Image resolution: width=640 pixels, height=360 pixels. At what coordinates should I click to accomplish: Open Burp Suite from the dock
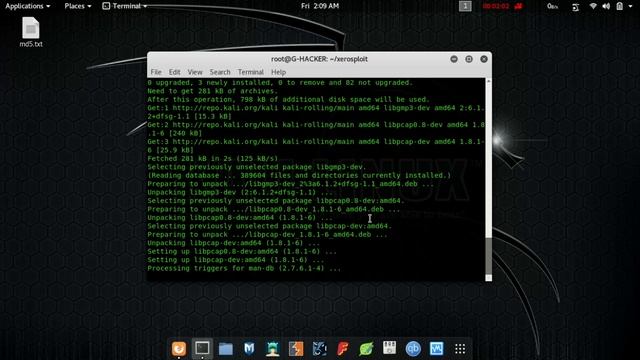pos(296,349)
